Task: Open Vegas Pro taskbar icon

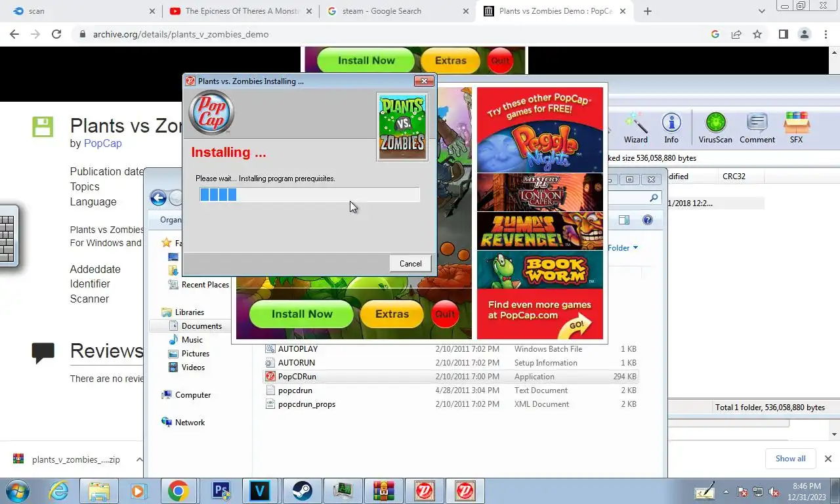Action: click(x=260, y=491)
